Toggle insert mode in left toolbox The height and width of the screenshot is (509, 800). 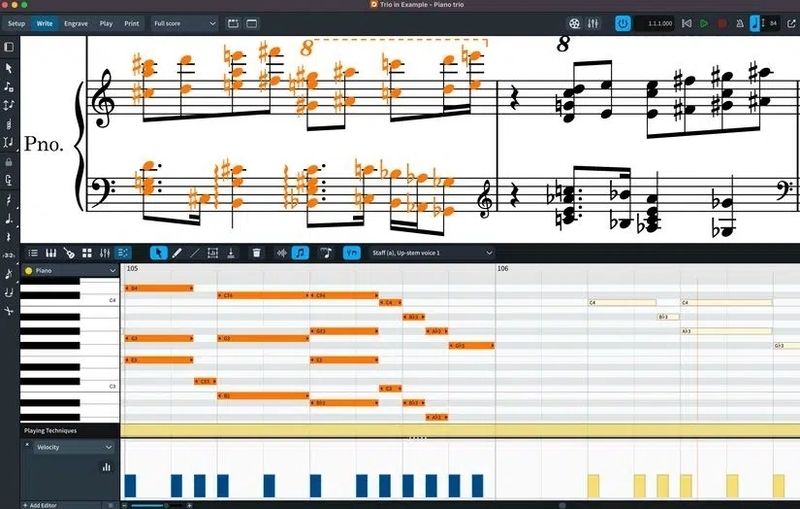[x=9, y=142]
